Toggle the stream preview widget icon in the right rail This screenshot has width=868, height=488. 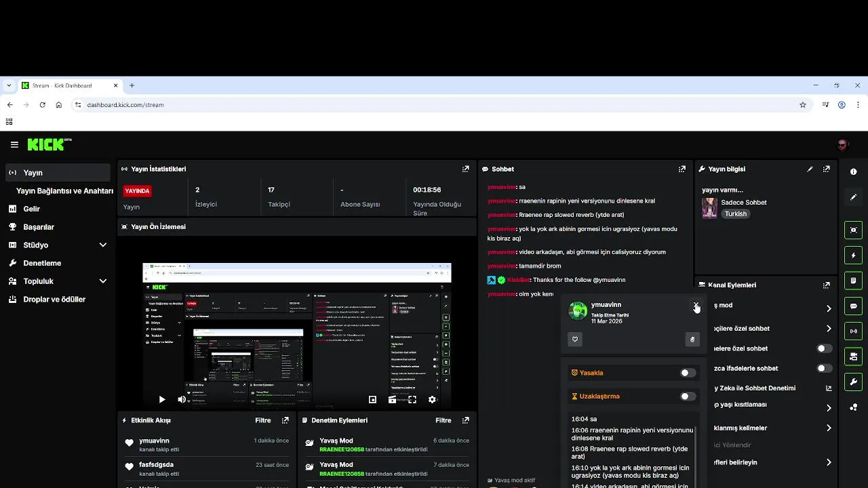[854, 230]
